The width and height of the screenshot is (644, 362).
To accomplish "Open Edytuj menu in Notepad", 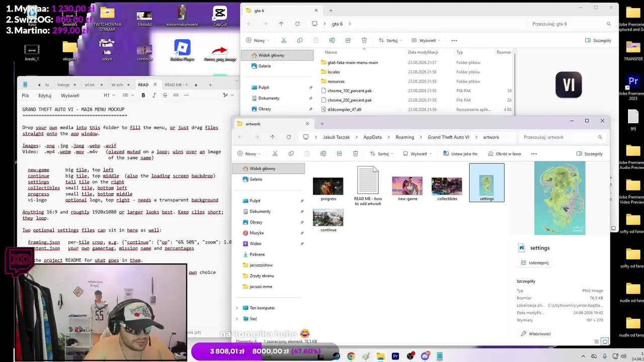I will coord(45,95).
